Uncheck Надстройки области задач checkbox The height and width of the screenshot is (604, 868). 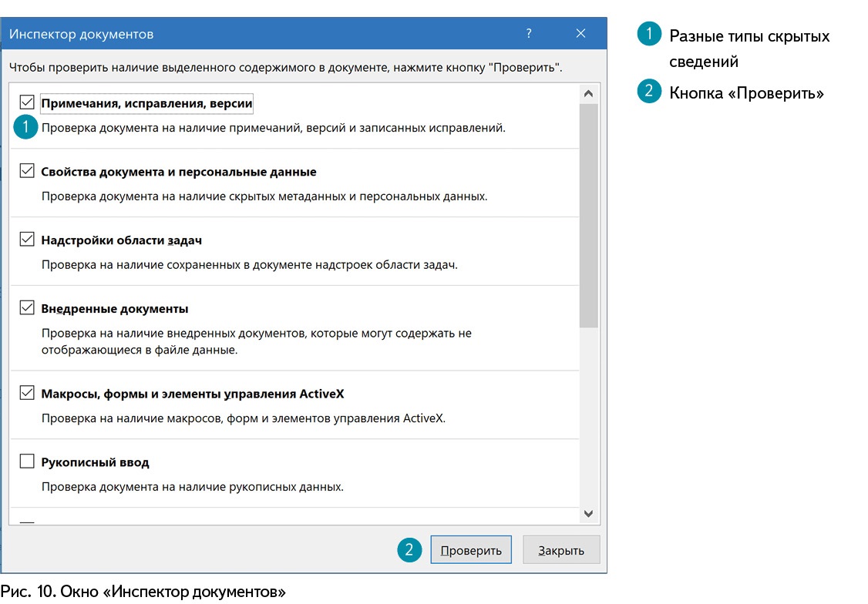tap(27, 240)
